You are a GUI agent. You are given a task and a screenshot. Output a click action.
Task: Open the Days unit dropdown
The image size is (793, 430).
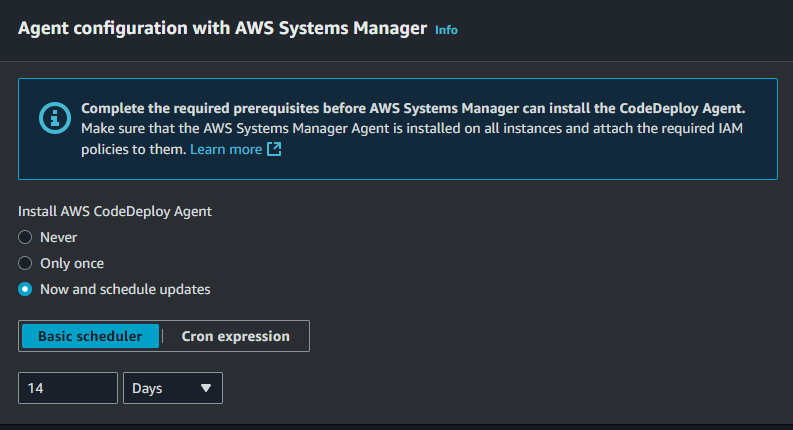pyautogui.click(x=172, y=388)
